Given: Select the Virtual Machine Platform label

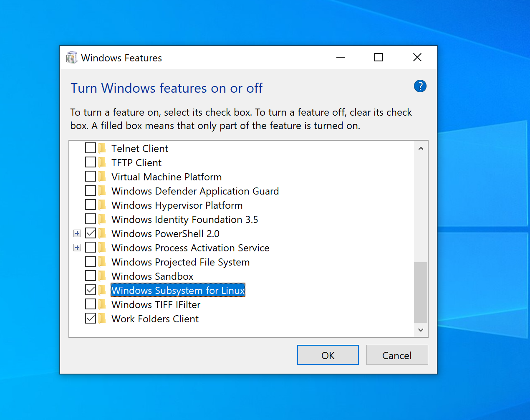Looking at the screenshot, I should 167,177.
